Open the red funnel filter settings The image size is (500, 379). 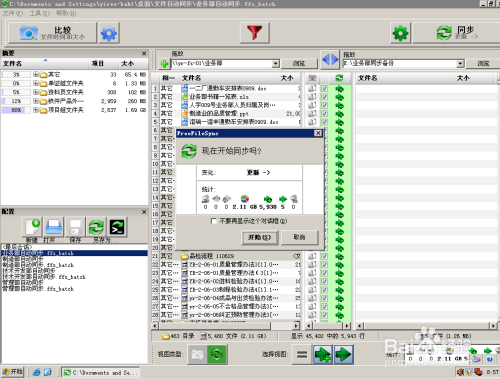255,33
